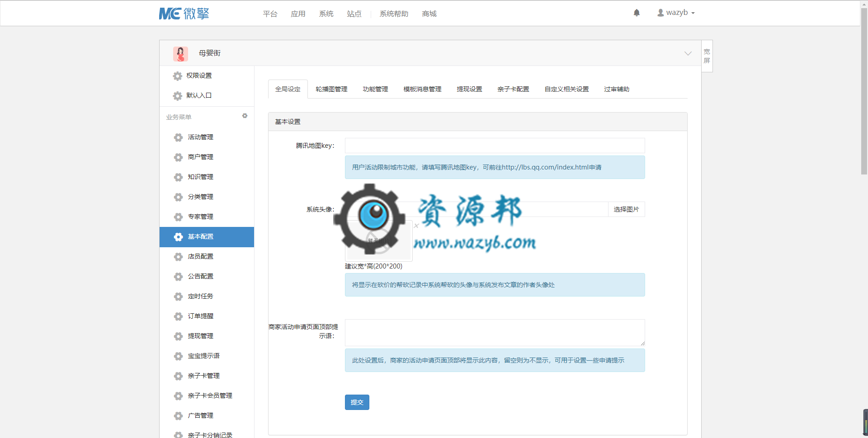Click the 权限设置 gear icon

[178, 76]
